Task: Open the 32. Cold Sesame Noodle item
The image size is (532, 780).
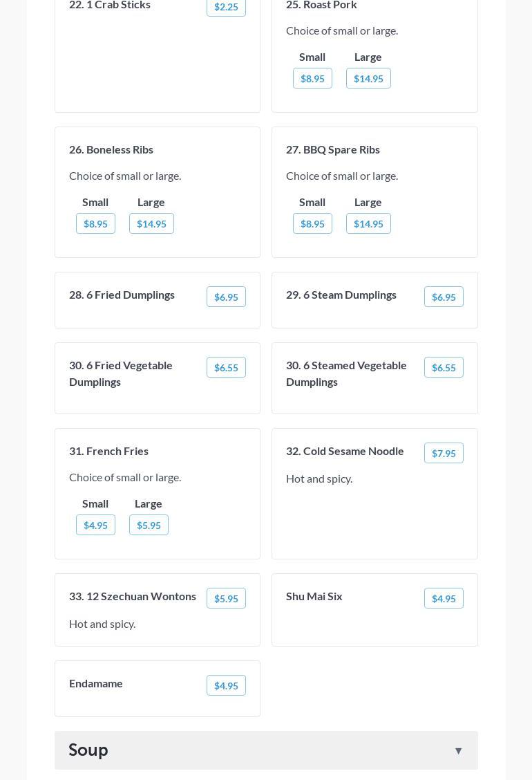Action: pos(345,451)
